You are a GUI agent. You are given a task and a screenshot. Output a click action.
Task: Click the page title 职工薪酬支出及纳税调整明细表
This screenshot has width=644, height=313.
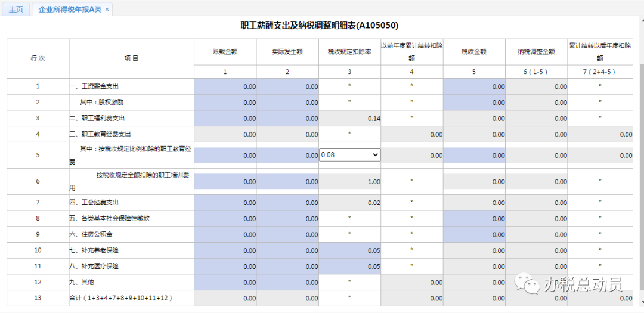(320, 26)
